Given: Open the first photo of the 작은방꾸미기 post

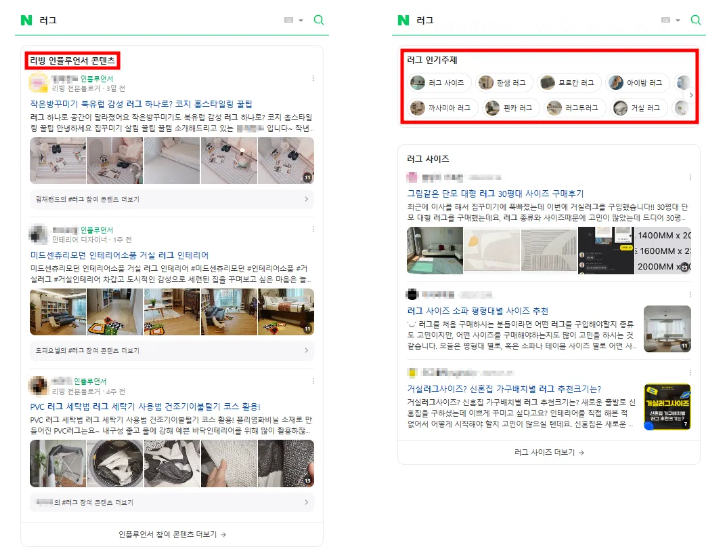Looking at the screenshot, I should [58, 161].
